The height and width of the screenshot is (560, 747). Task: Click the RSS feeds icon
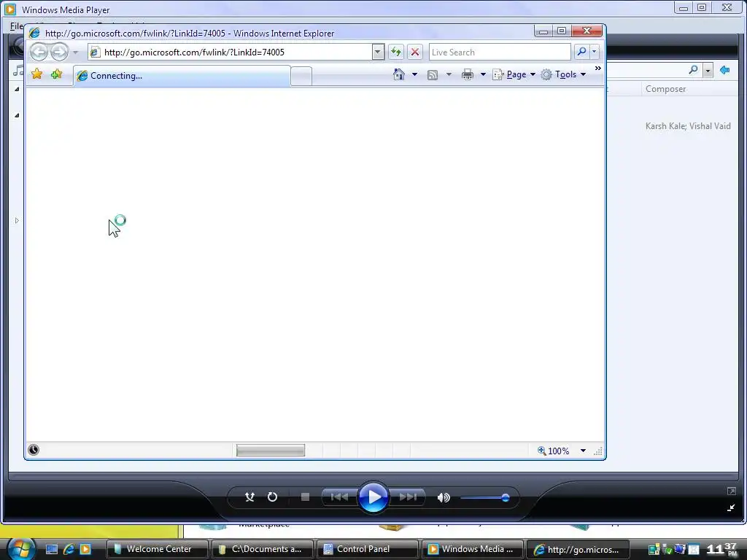tap(433, 75)
